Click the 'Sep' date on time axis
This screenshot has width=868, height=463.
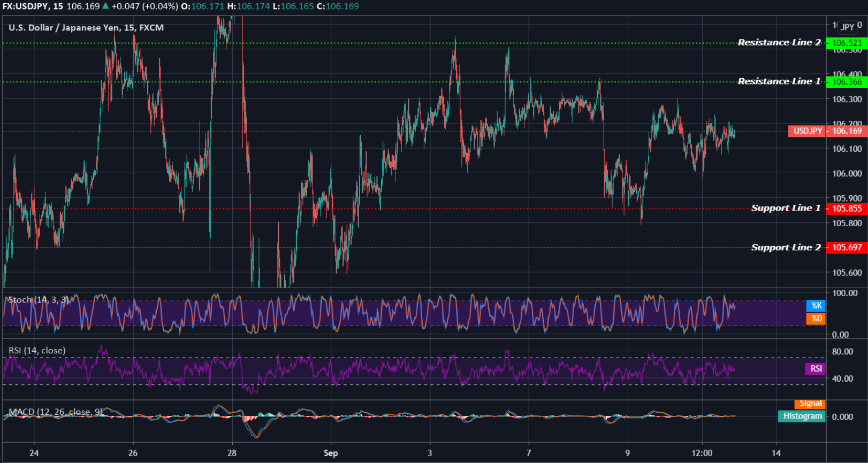point(331,453)
